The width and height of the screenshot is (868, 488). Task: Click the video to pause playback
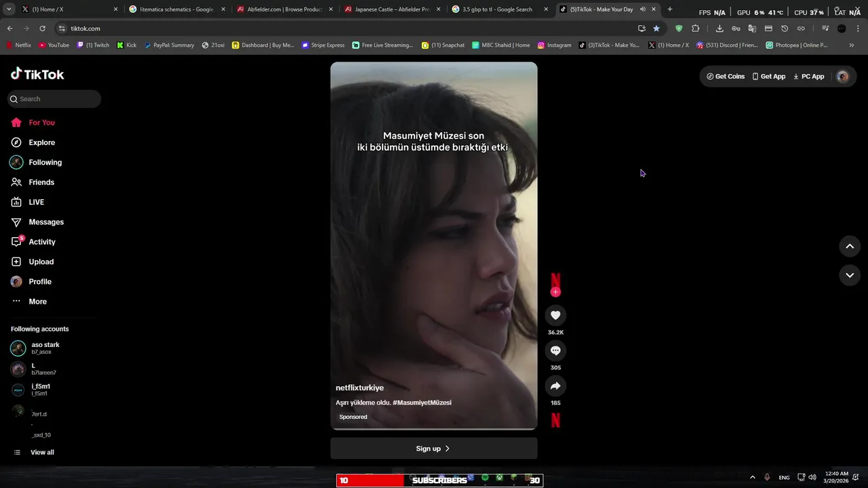click(x=434, y=246)
